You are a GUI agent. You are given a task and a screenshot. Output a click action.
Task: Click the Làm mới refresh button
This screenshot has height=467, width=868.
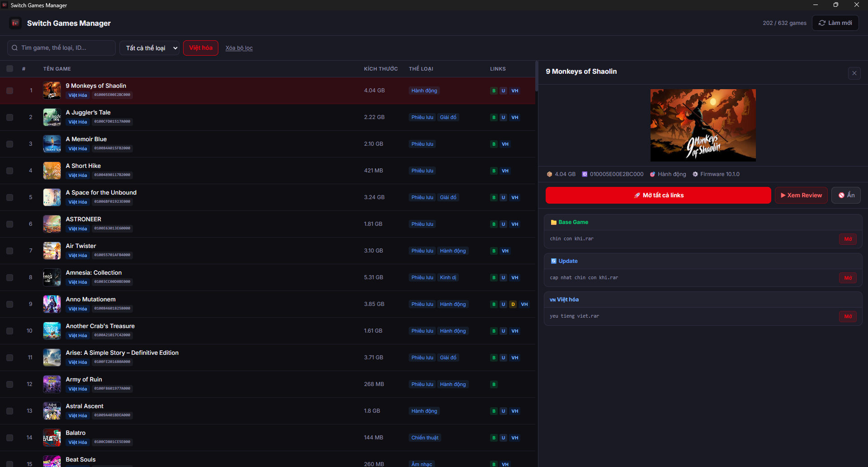coord(835,23)
